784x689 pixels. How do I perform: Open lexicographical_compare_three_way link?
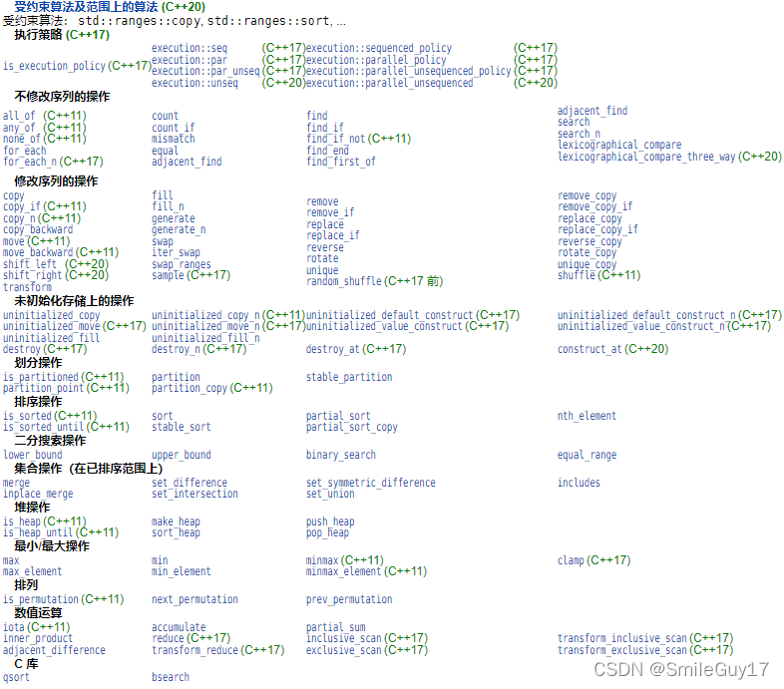click(x=646, y=157)
